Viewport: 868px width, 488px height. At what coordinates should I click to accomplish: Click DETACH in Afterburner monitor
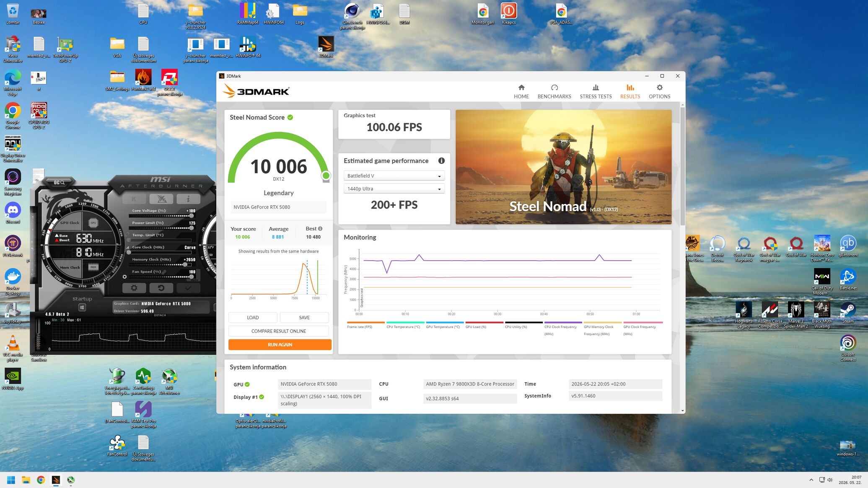pos(160,315)
